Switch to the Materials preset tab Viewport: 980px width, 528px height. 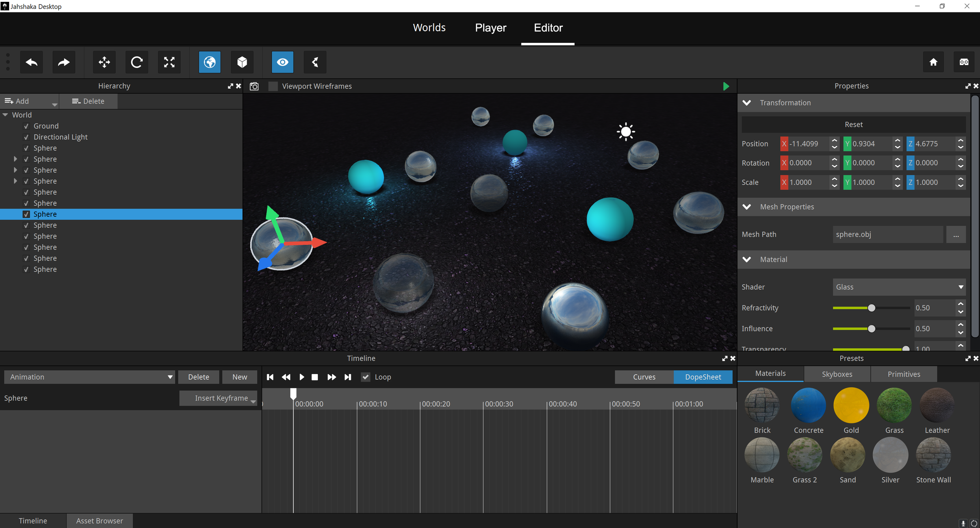[x=770, y=373]
